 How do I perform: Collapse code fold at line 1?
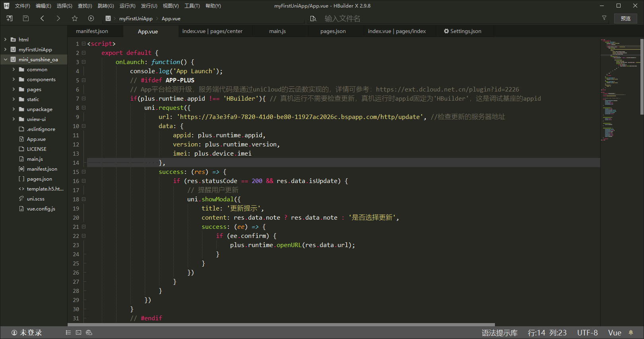click(x=83, y=44)
